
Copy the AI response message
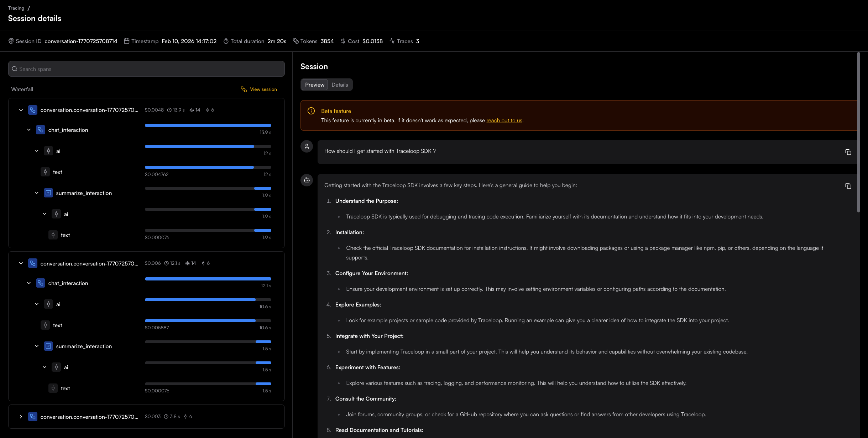848,186
